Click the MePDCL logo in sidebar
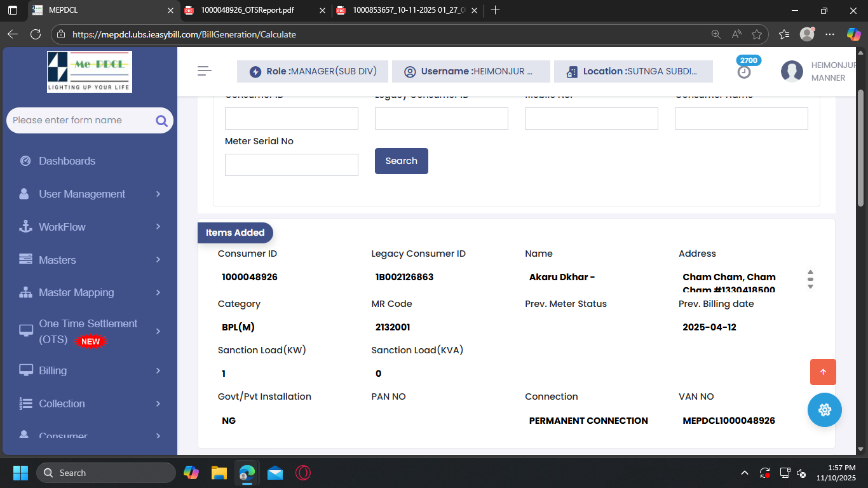Screen dimensions: 868x488 coord(90,71)
